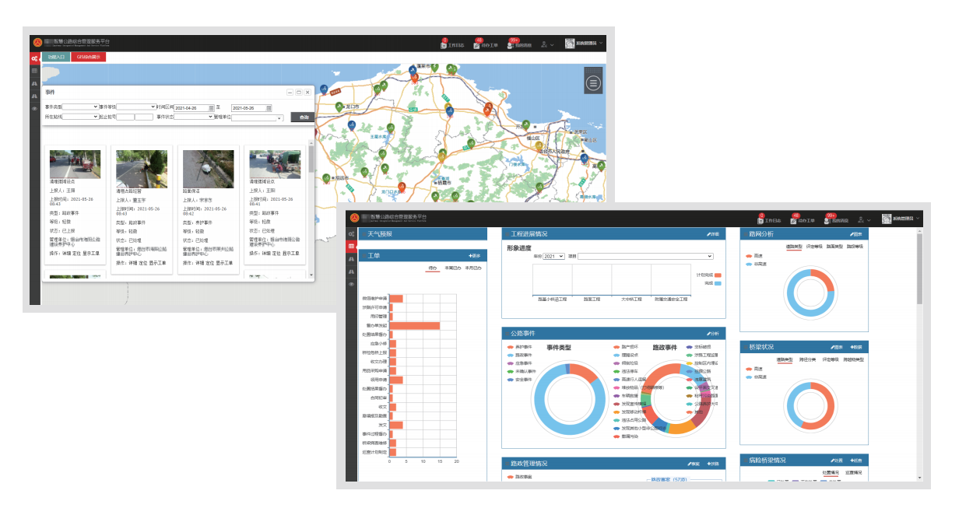Click the 计划完成 orange legend swatch
Image resolution: width=980 pixels, height=529 pixels.
coord(718,275)
